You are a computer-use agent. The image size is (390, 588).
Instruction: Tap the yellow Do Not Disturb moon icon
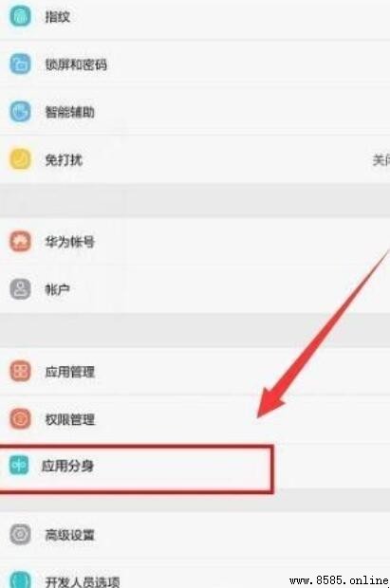point(20,159)
